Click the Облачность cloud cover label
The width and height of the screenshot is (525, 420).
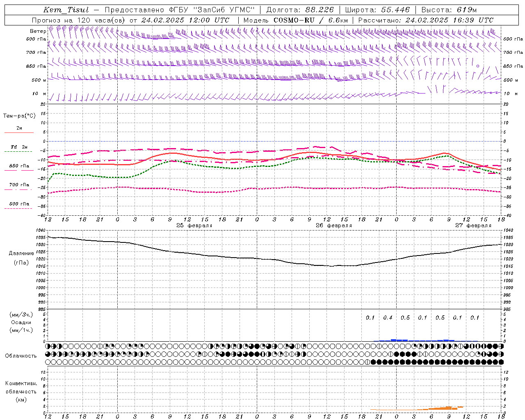[21, 356]
